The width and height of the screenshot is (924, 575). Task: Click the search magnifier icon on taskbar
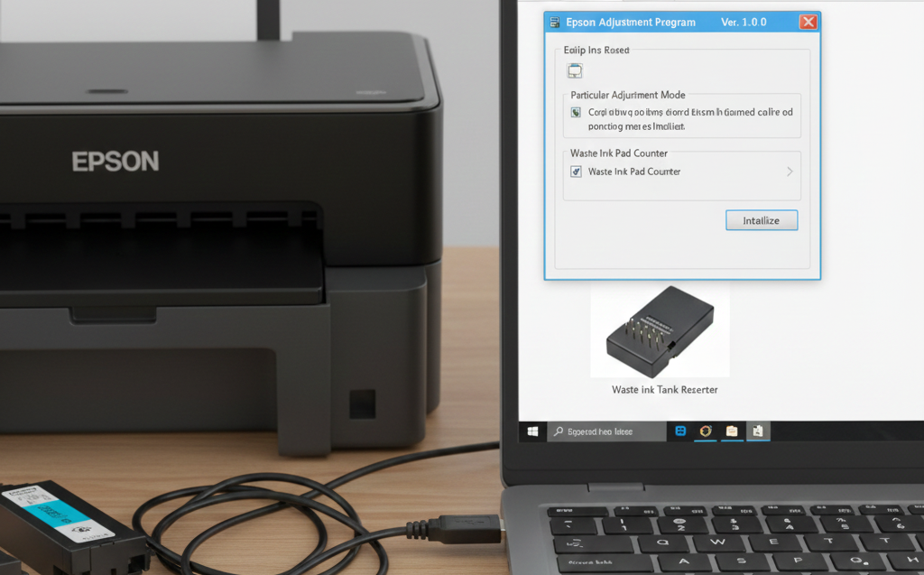click(x=558, y=431)
